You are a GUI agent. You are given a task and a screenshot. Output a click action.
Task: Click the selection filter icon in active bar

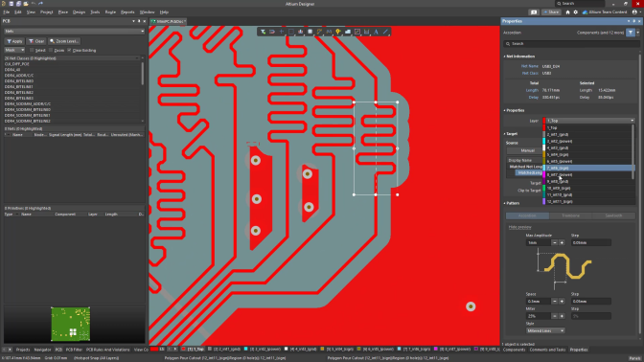(263, 32)
